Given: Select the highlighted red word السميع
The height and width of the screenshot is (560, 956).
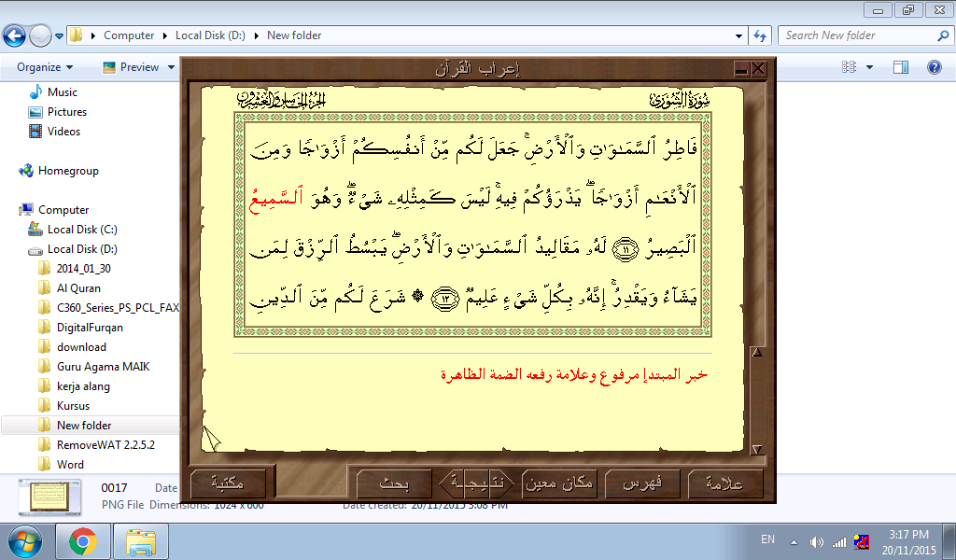Looking at the screenshot, I should (276, 197).
